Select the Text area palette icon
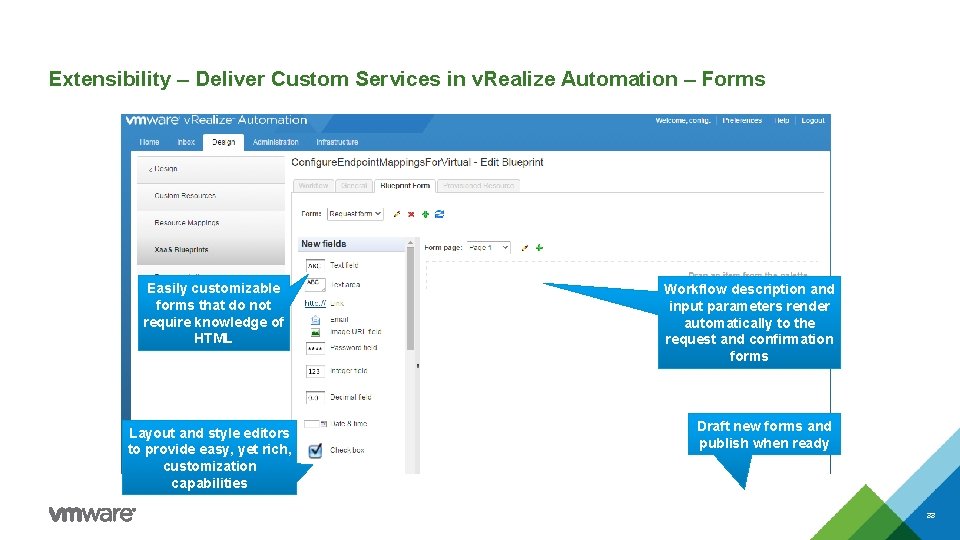Screen dimensions: 960x540 (315, 284)
